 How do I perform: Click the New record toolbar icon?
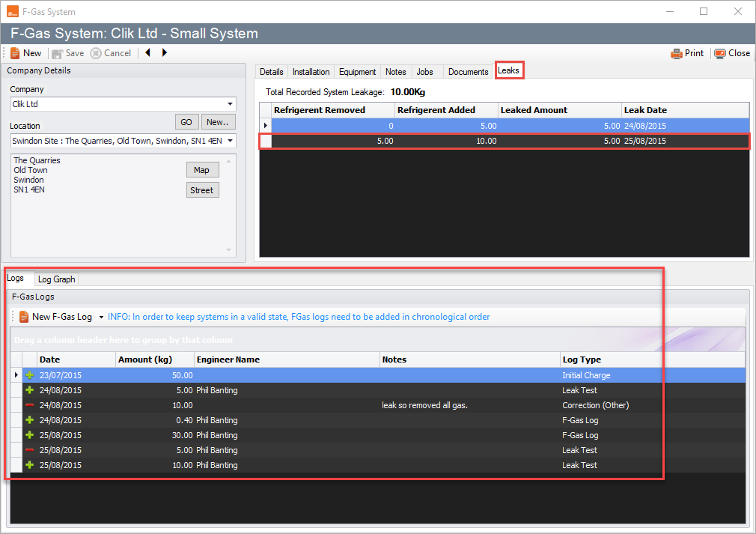coord(16,53)
